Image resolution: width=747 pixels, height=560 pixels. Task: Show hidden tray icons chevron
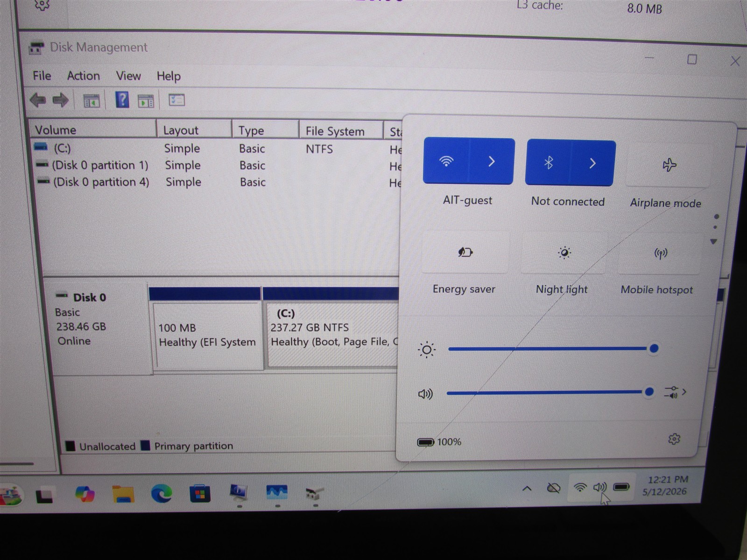click(527, 489)
